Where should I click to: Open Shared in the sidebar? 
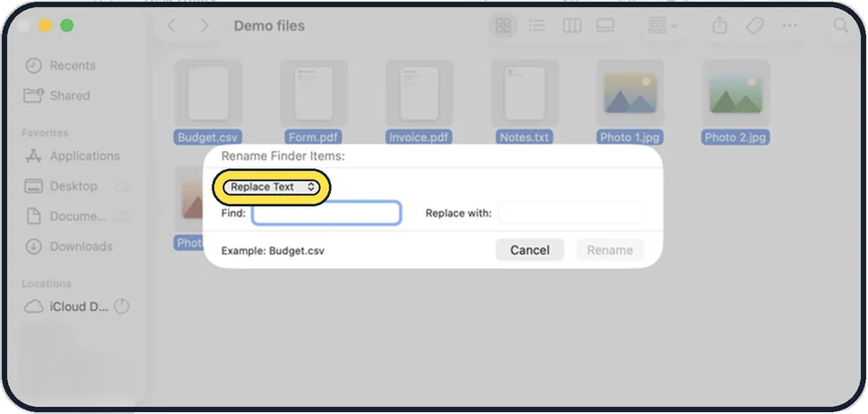[x=58, y=95]
